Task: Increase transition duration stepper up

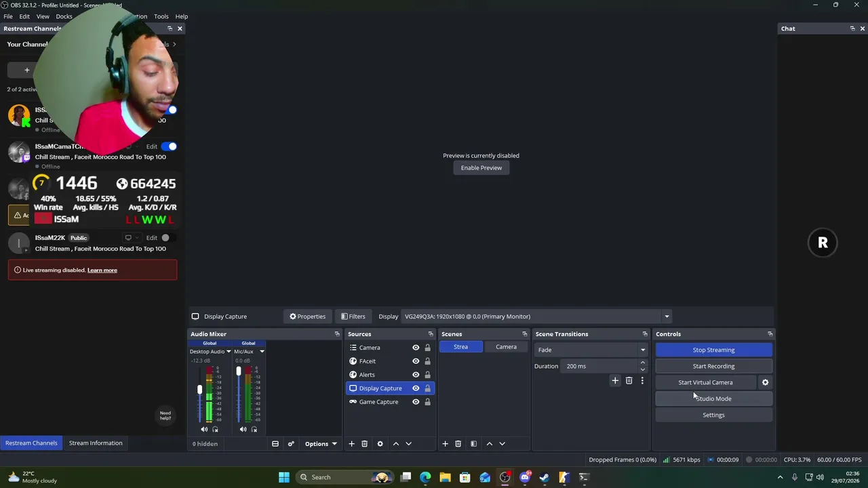Action: (x=643, y=363)
